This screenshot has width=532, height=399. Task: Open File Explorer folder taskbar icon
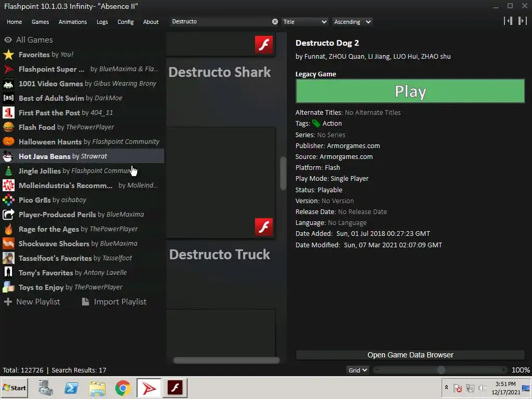click(x=97, y=388)
